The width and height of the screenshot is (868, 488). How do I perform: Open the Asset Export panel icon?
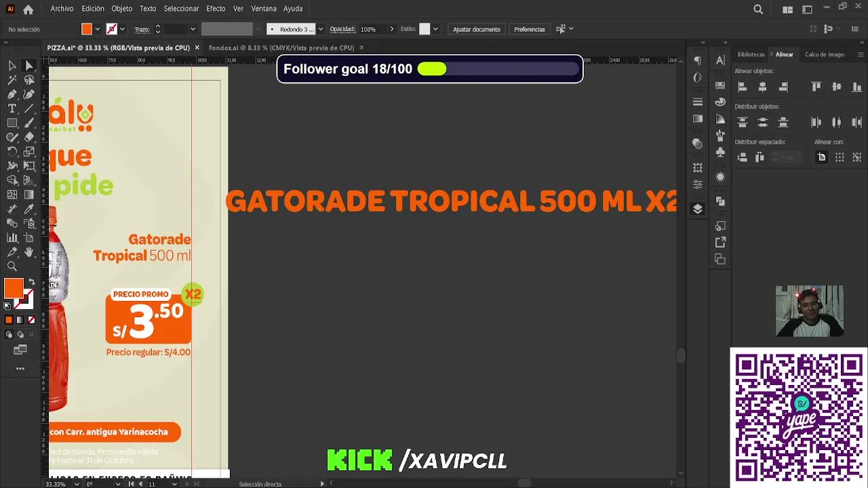click(x=720, y=242)
